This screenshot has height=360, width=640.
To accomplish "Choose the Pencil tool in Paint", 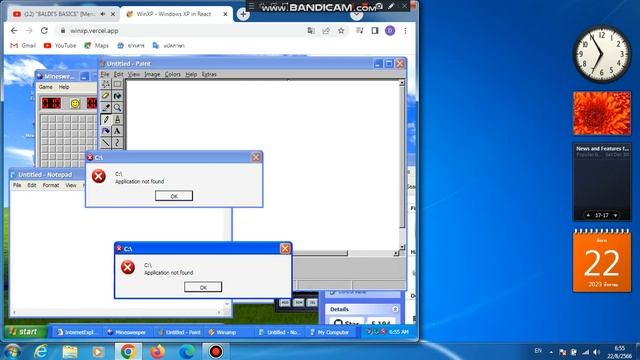I will [106, 120].
